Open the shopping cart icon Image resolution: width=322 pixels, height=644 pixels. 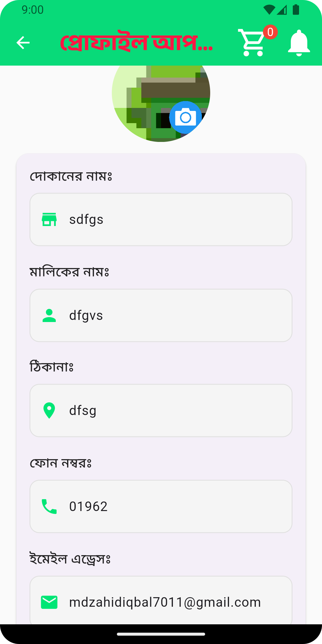(x=251, y=43)
